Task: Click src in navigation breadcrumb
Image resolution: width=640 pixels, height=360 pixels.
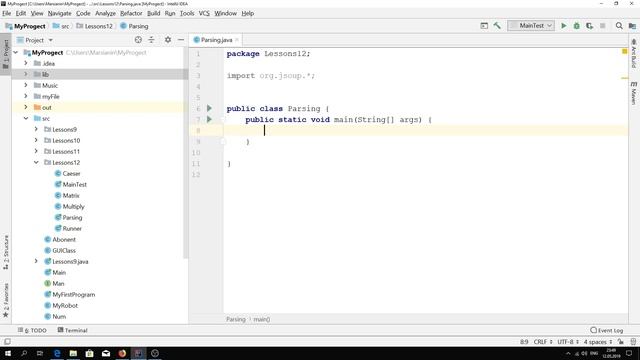Action: coord(61,26)
